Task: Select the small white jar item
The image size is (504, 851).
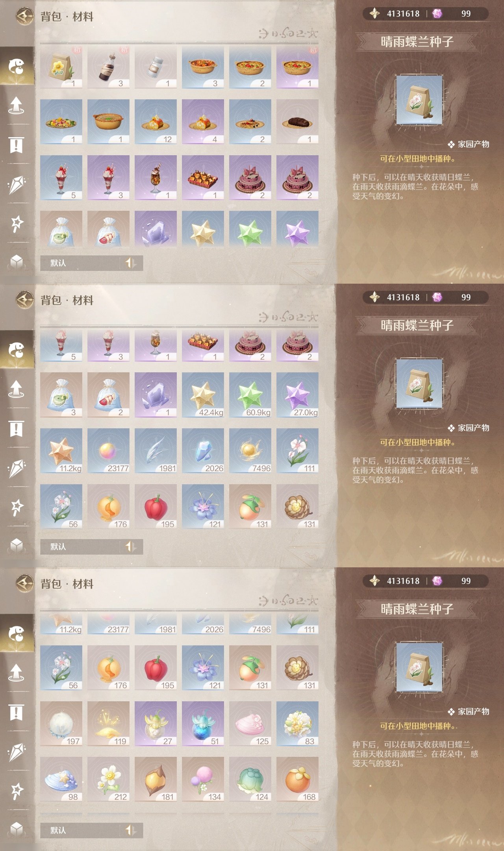Action: 156,67
